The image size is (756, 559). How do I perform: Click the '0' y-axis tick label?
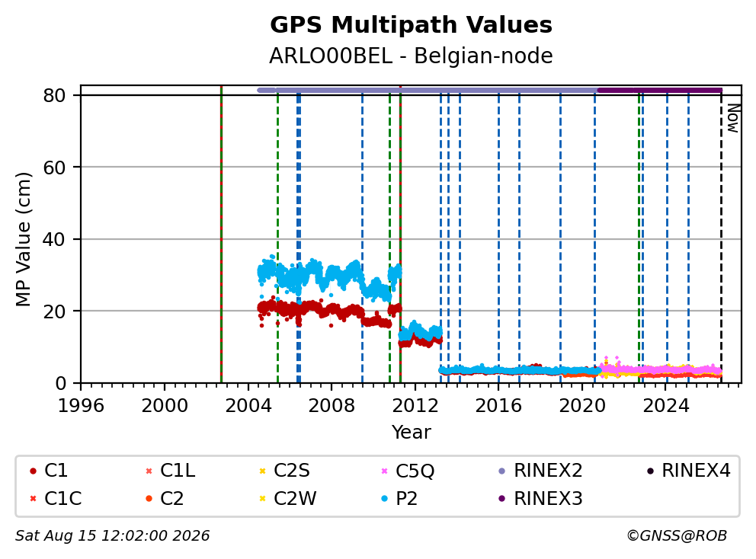click(x=60, y=384)
